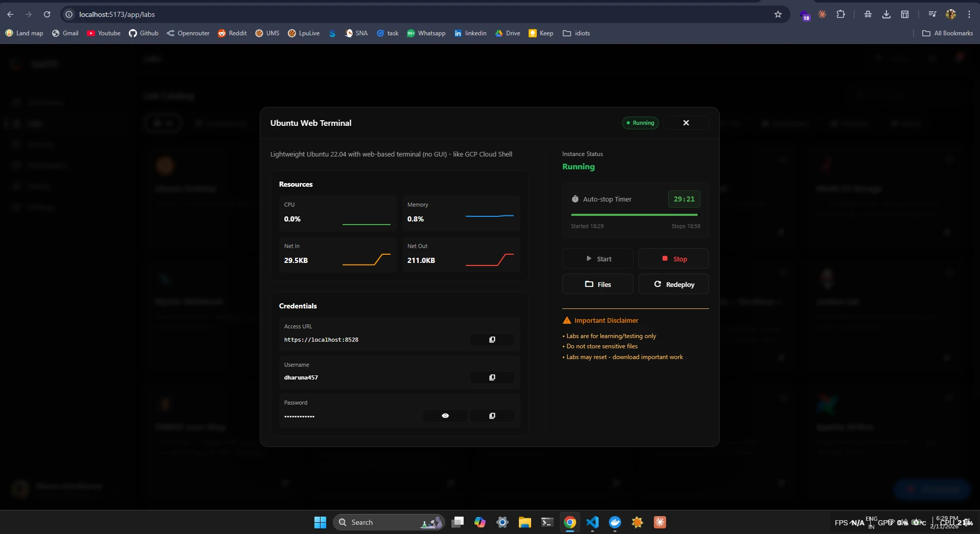Open the Chrome extensions puzzle icon

tap(840, 14)
